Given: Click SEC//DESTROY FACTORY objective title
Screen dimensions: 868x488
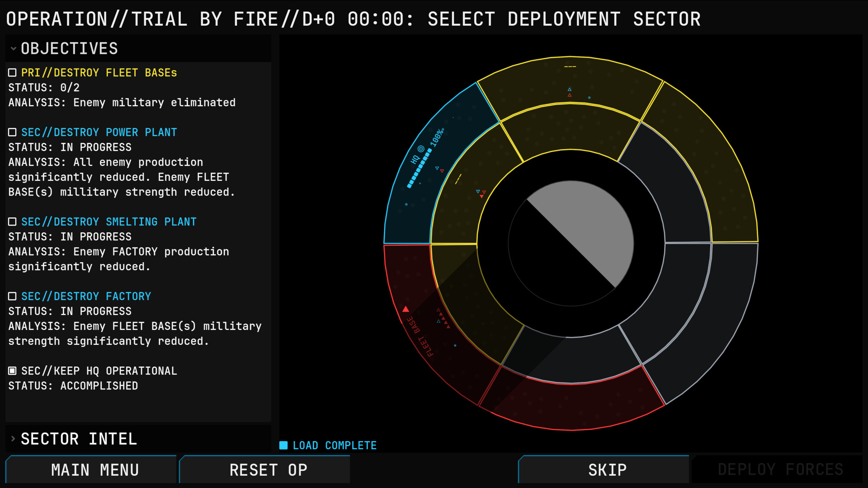Looking at the screenshot, I should click(86, 296).
